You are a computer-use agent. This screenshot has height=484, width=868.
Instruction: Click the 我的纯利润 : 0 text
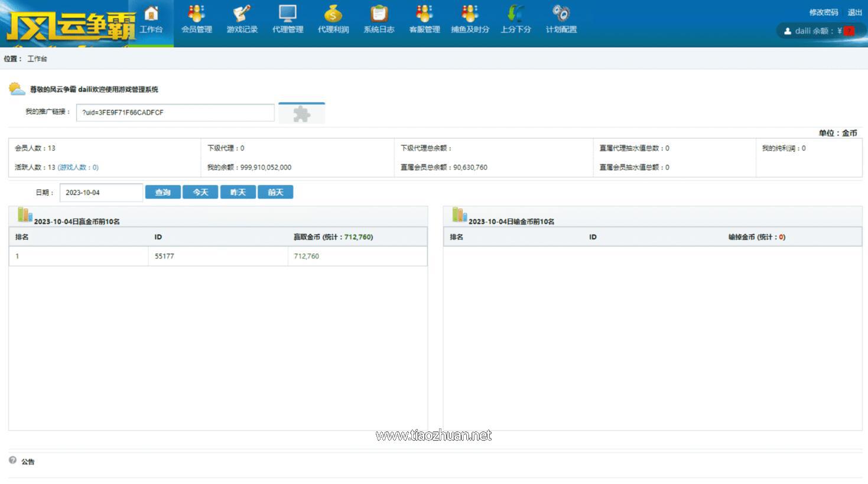pyautogui.click(x=784, y=148)
